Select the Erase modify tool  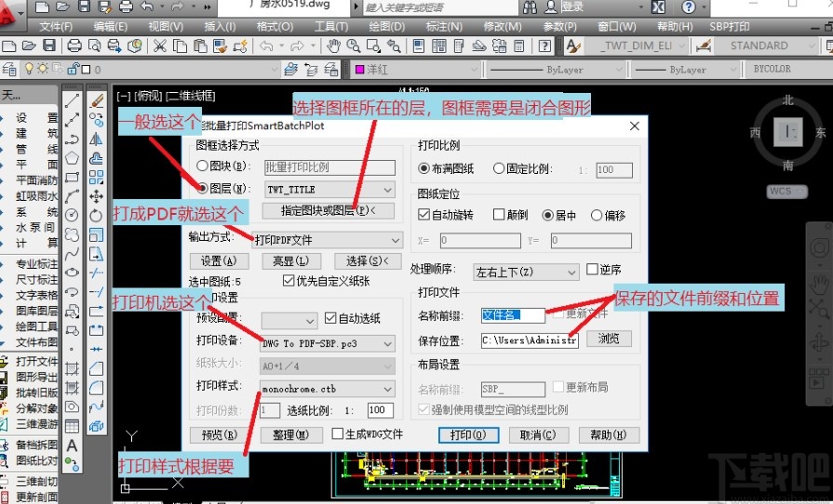(97, 100)
